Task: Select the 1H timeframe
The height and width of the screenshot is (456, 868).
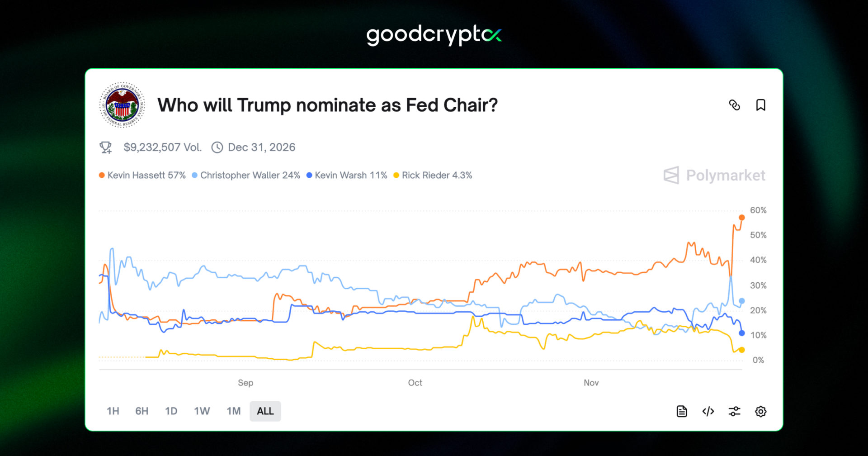Action: tap(113, 411)
